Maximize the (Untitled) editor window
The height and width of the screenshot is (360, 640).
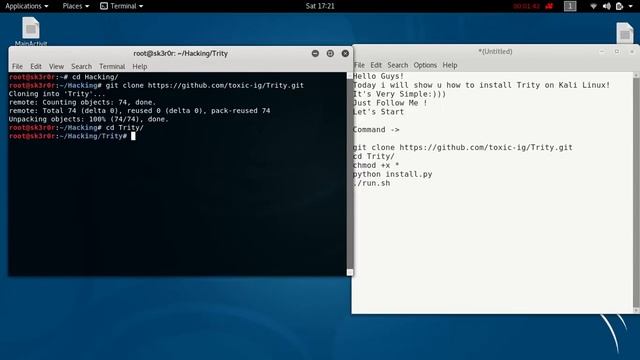point(617,51)
